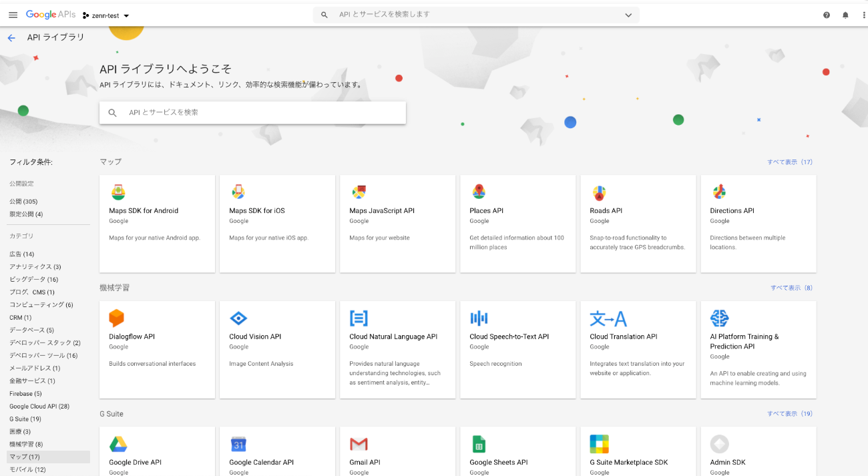Filter by 公開 (305) visibility
This screenshot has height=476, width=868.
coord(23,202)
